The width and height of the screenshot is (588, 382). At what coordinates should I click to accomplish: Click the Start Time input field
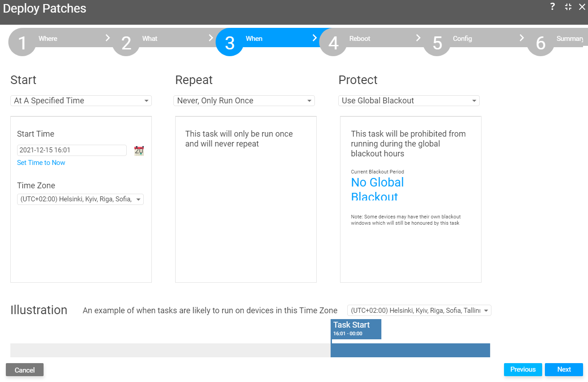click(x=72, y=150)
